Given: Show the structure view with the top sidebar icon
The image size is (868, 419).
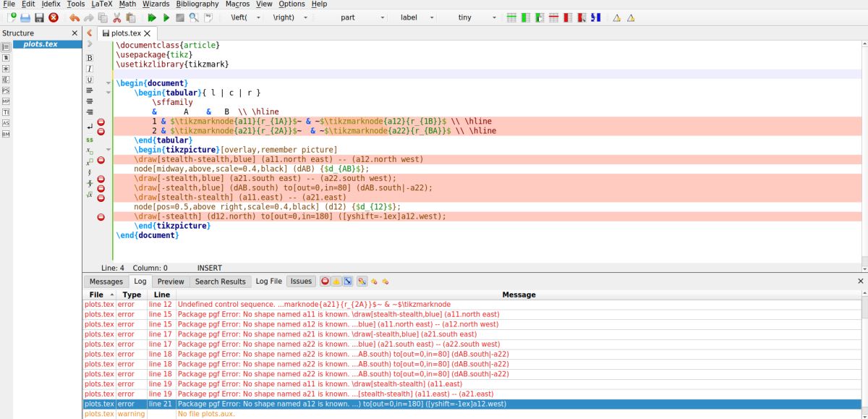Looking at the screenshot, I should [x=6, y=47].
